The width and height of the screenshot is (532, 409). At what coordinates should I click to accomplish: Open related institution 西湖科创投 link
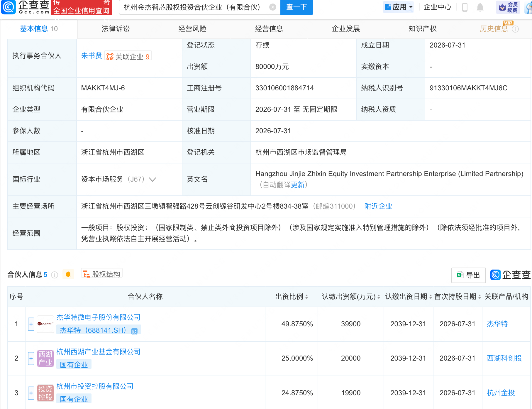504,358
